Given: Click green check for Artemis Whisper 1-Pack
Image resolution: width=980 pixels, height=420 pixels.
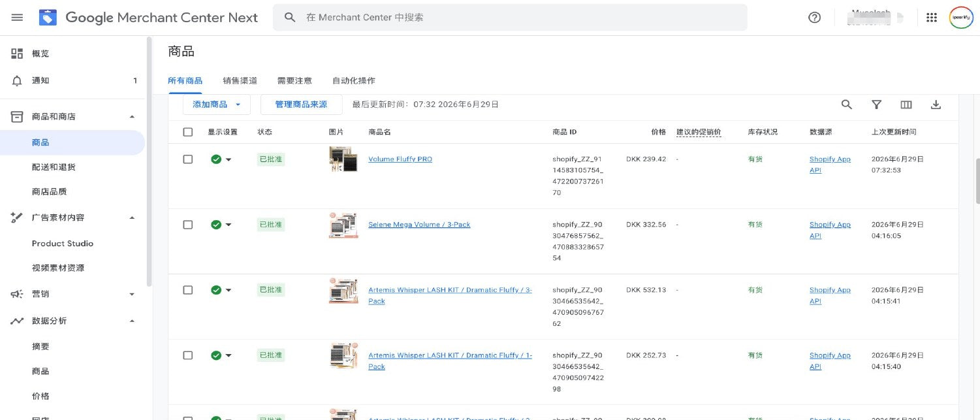Looking at the screenshot, I should click(x=216, y=355).
